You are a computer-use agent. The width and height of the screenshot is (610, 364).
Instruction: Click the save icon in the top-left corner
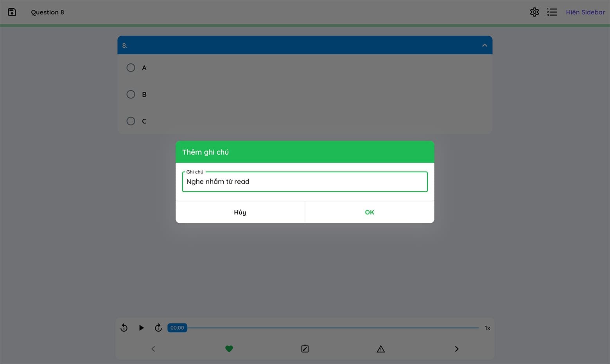pyautogui.click(x=12, y=12)
